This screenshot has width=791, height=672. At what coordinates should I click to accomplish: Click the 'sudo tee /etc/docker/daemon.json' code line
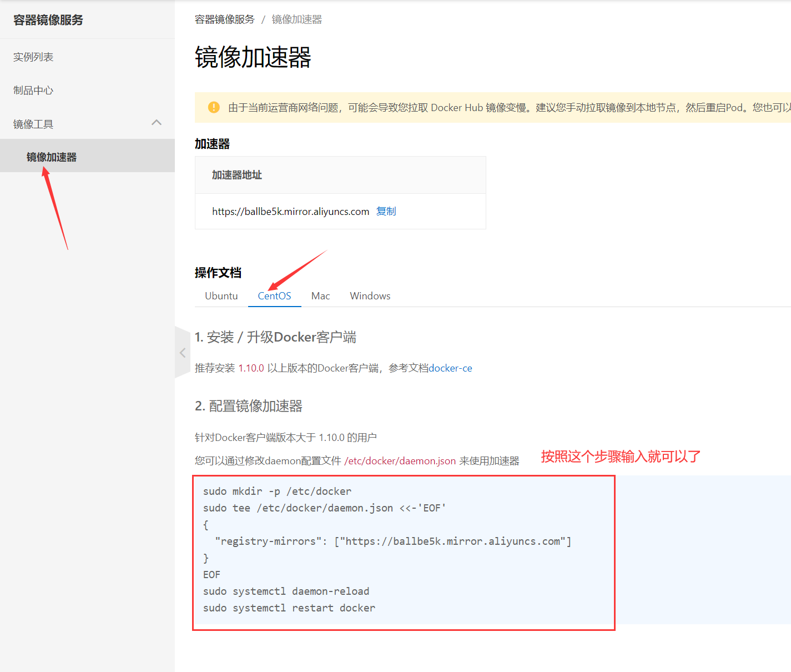pyautogui.click(x=325, y=508)
